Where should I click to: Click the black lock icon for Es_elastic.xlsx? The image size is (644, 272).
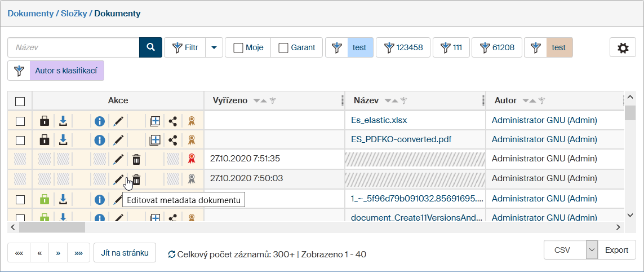44,121
